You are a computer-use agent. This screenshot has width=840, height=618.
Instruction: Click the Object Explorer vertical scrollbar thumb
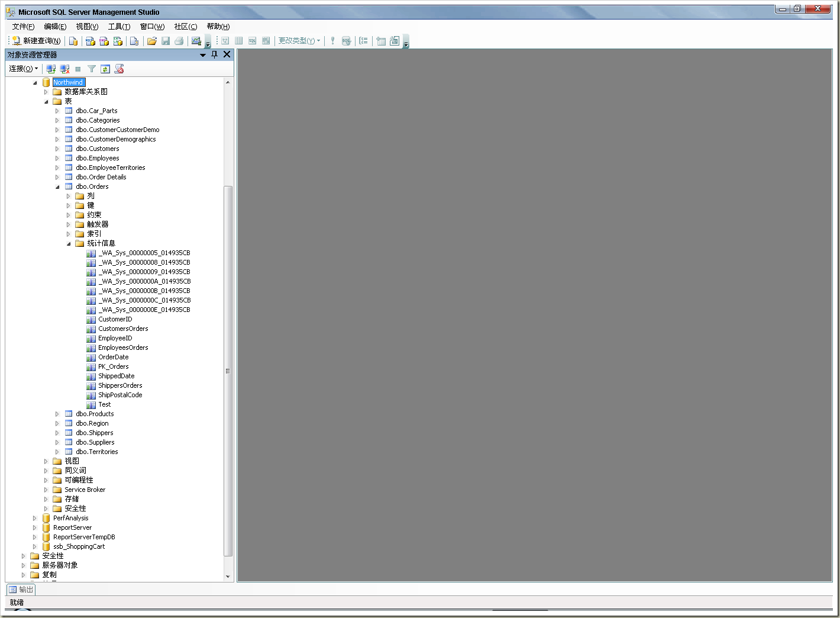click(x=228, y=371)
